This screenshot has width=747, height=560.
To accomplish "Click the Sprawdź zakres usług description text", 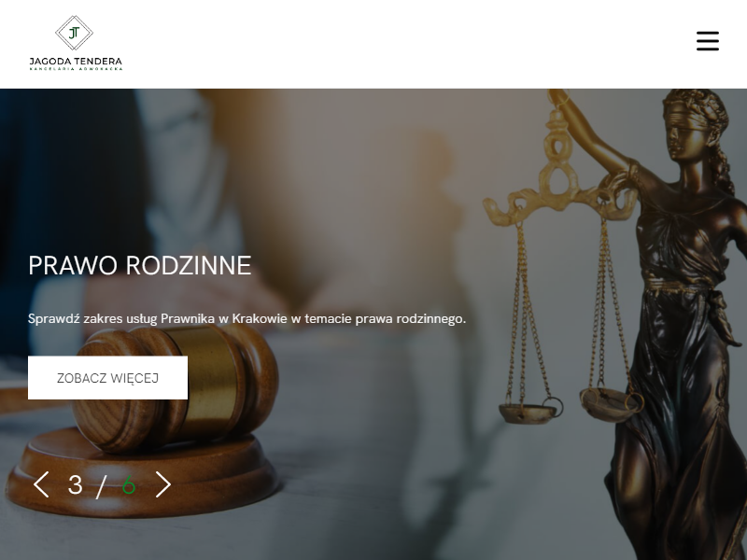I will point(247,318).
